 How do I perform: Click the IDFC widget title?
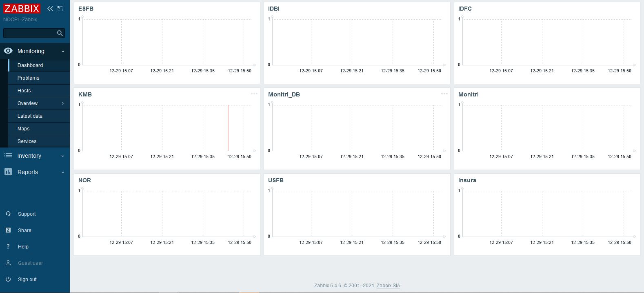click(x=465, y=9)
